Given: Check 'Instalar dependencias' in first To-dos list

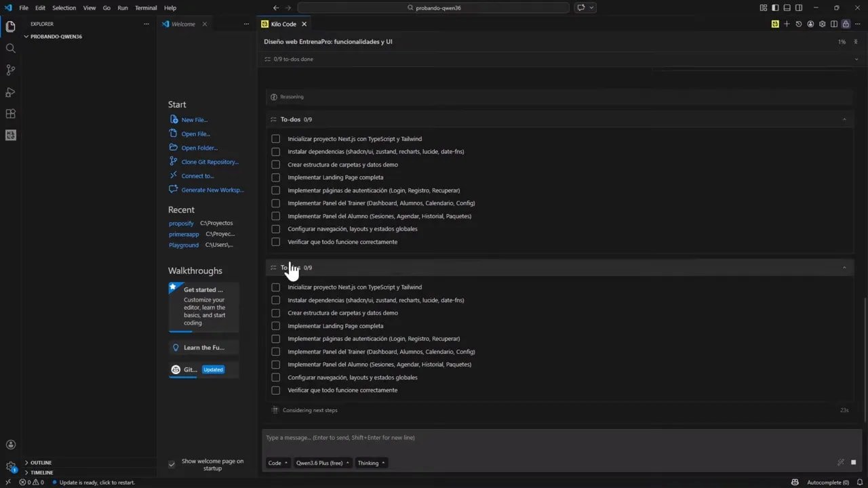Looking at the screenshot, I should [275, 151].
